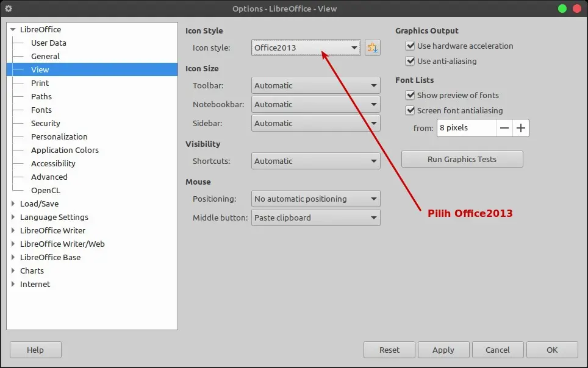
Task: Click the gear icon in title bar
Action: [x=9, y=9]
